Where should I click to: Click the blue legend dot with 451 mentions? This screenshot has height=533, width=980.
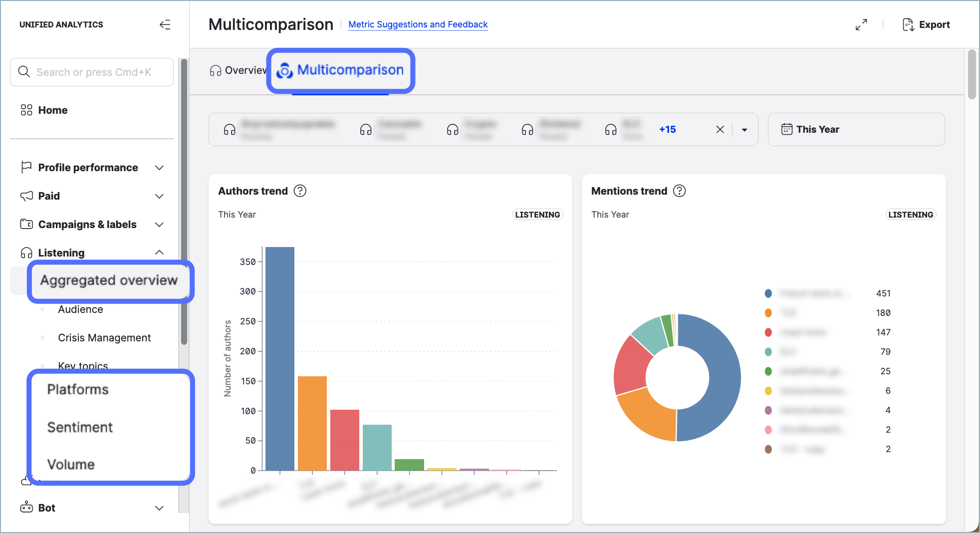(768, 293)
